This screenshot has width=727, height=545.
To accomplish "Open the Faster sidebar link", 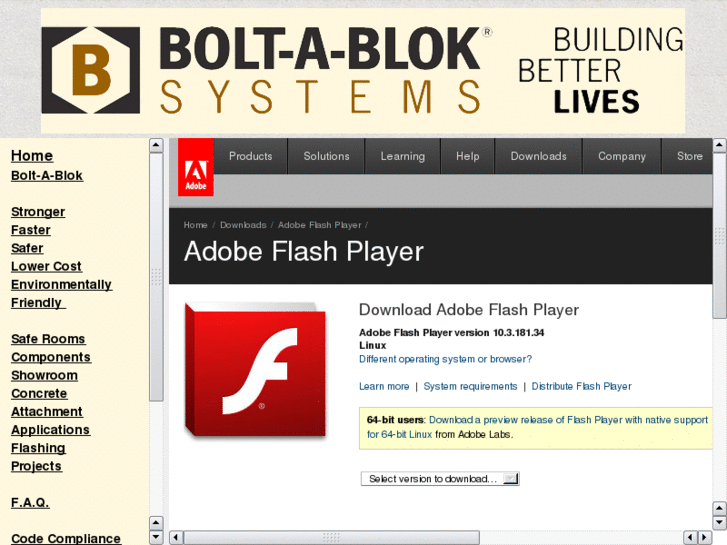I will pyautogui.click(x=31, y=230).
